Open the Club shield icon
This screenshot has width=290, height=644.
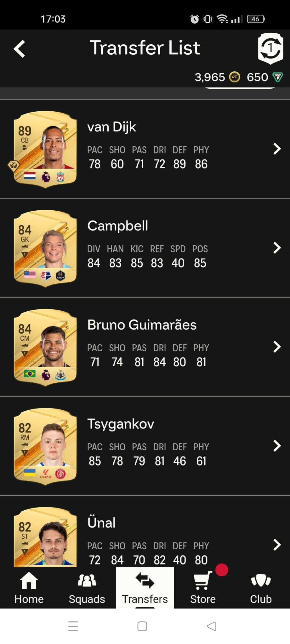(x=261, y=580)
